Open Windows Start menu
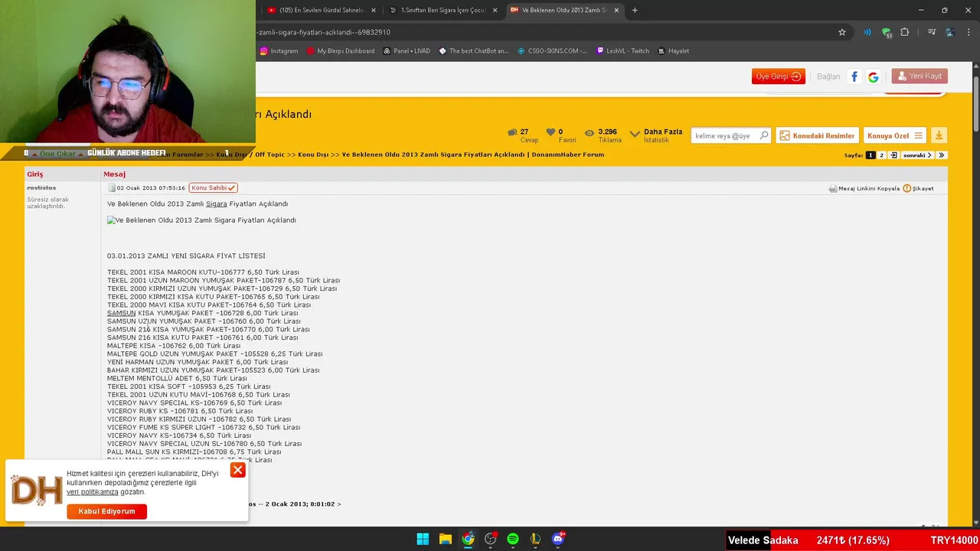This screenshot has height=551, width=980. point(423,539)
